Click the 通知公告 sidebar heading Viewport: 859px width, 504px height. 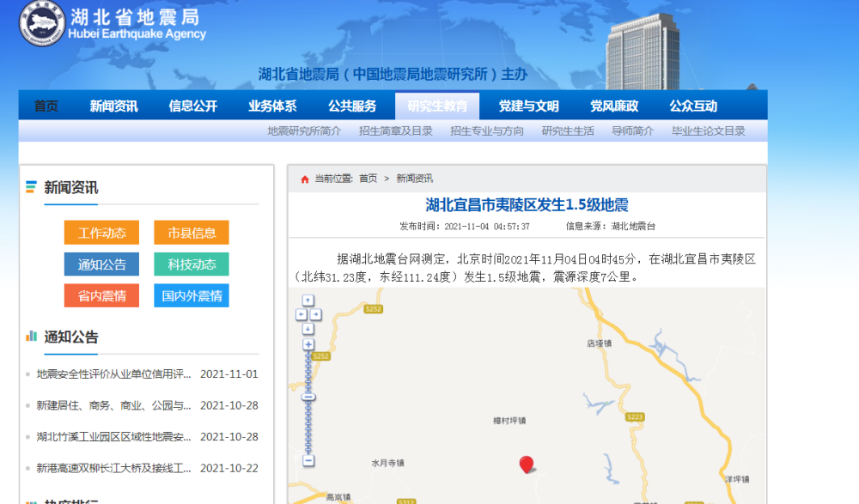point(71,337)
